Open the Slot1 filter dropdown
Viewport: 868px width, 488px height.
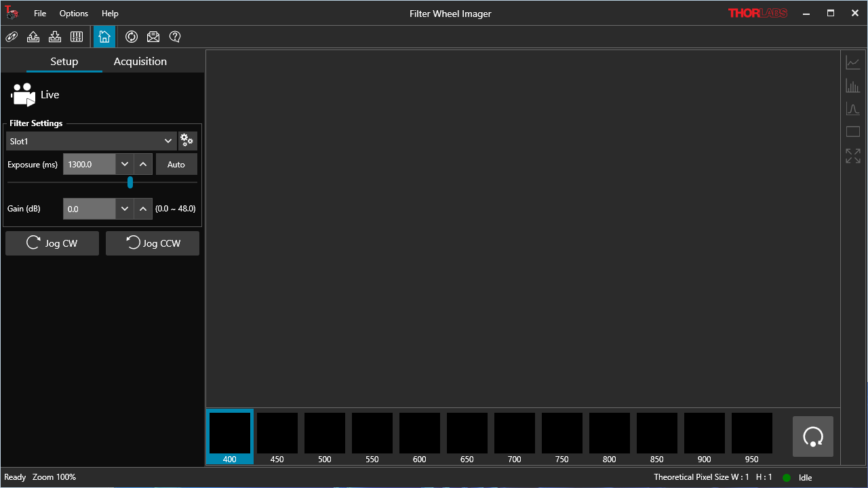pos(92,141)
